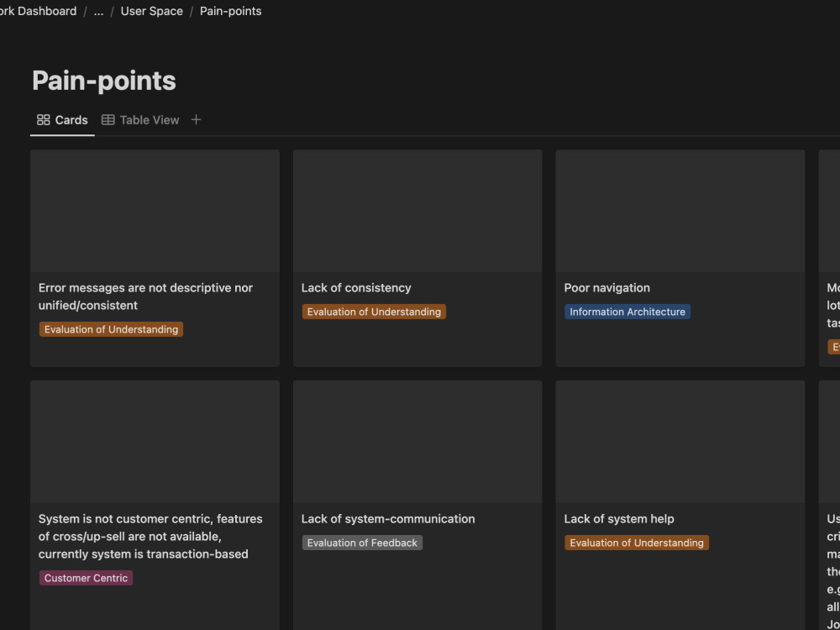Add a new view with the plus icon
Viewport: 840px width, 630px height.
[x=196, y=119]
